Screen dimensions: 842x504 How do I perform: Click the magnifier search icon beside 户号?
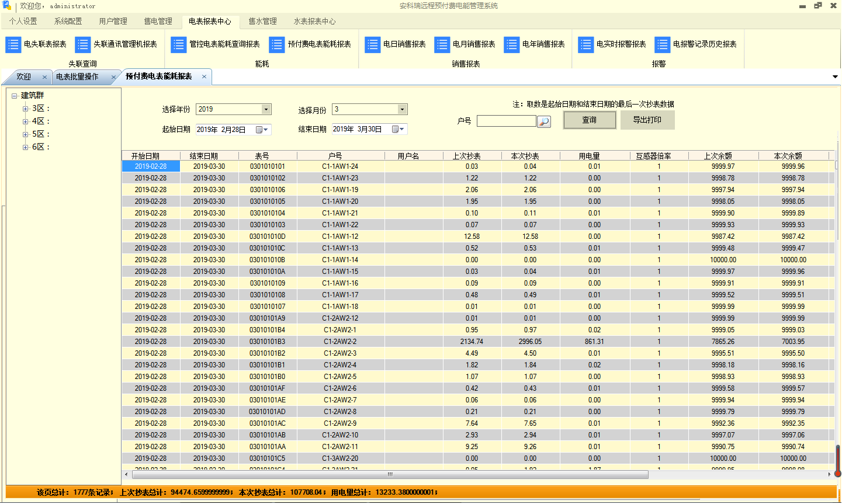click(x=544, y=121)
